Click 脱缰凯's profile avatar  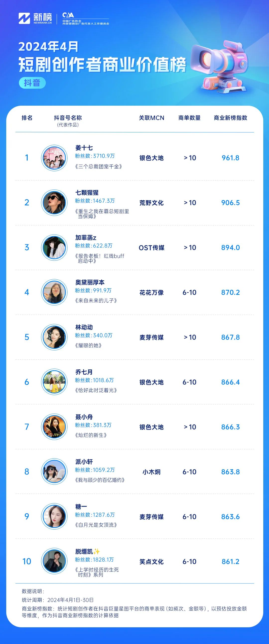click(54, 561)
